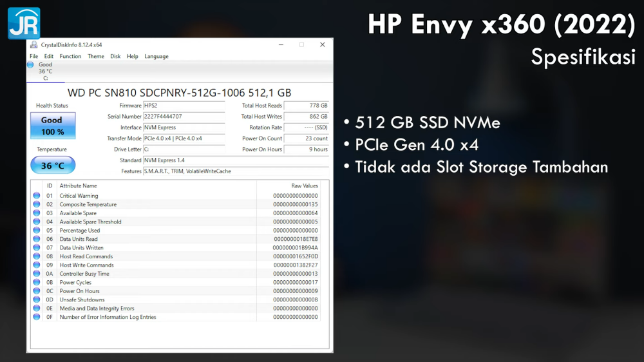This screenshot has width=644, height=362.
Task: Open the File menu
Action: [x=33, y=57]
